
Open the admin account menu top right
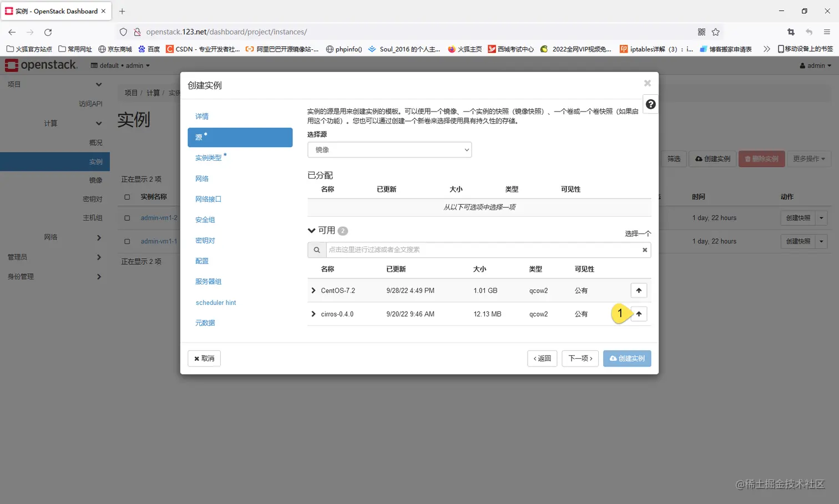point(815,65)
